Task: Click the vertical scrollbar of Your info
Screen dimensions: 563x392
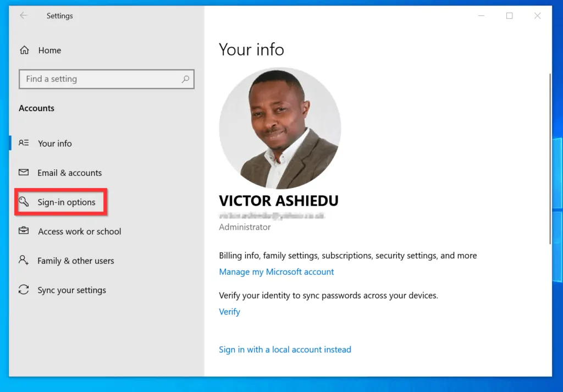Action: 550,159
